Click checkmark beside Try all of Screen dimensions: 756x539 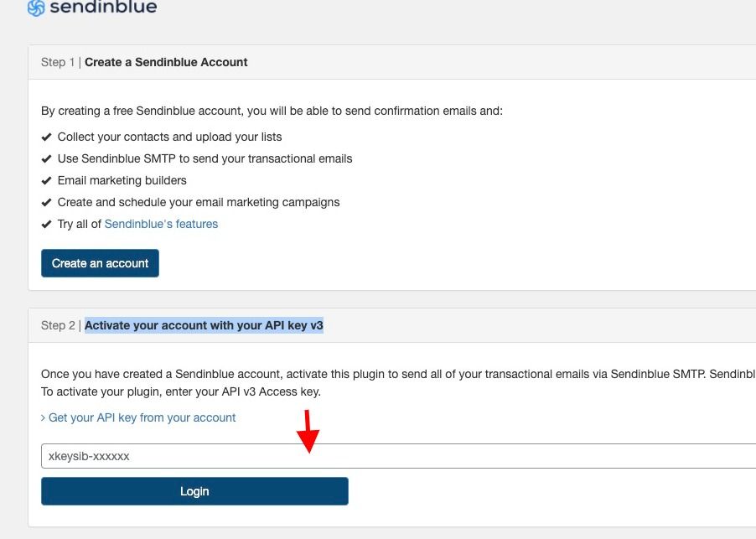(x=46, y=224)
